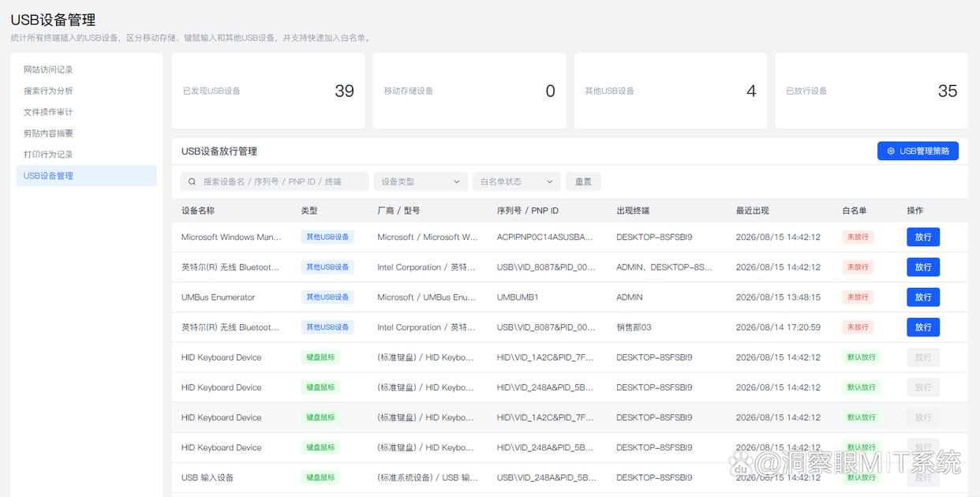Click the UMBUMB1 serial number cell
This screenshot has width=980, height=497.
click(x=518, y=297)
